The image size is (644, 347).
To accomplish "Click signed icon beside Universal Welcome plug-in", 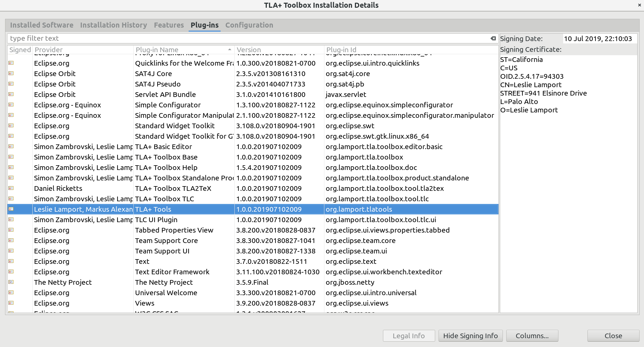I will click(x=11, y=292).
